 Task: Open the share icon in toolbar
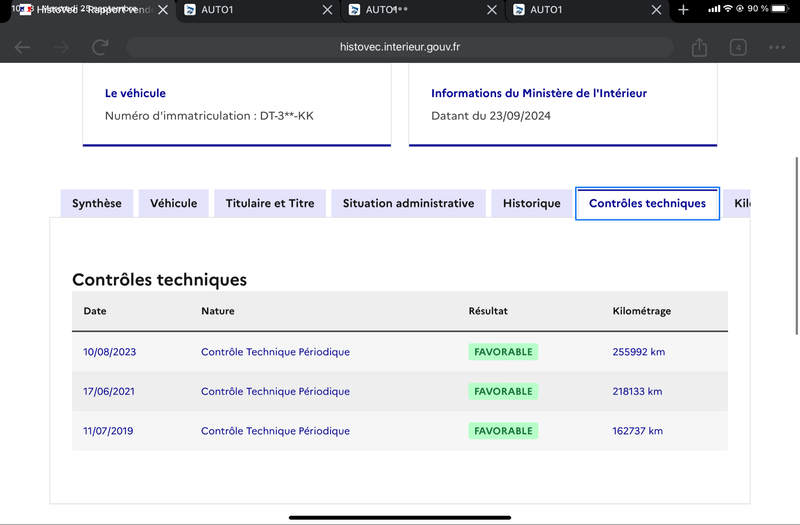tap(699, 47)
